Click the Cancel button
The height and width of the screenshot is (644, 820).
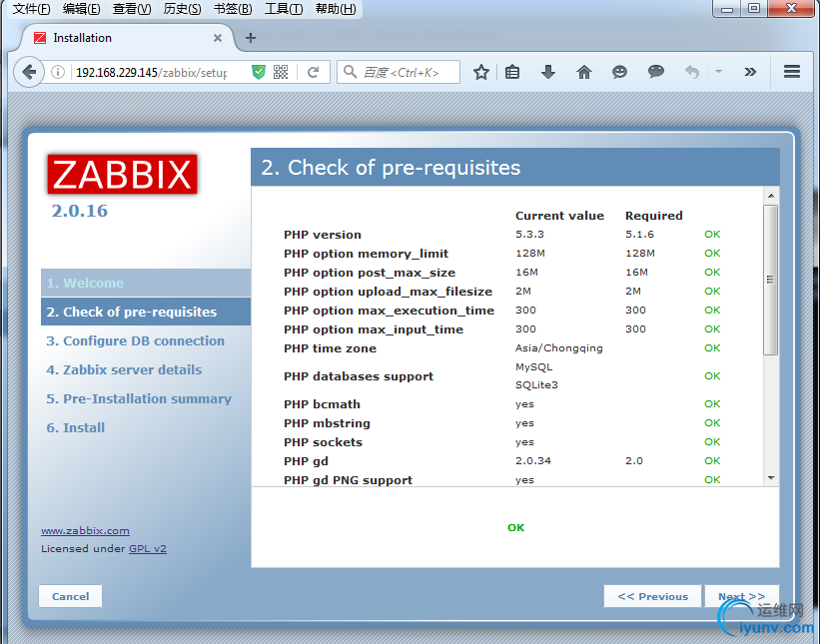[71, 596]
